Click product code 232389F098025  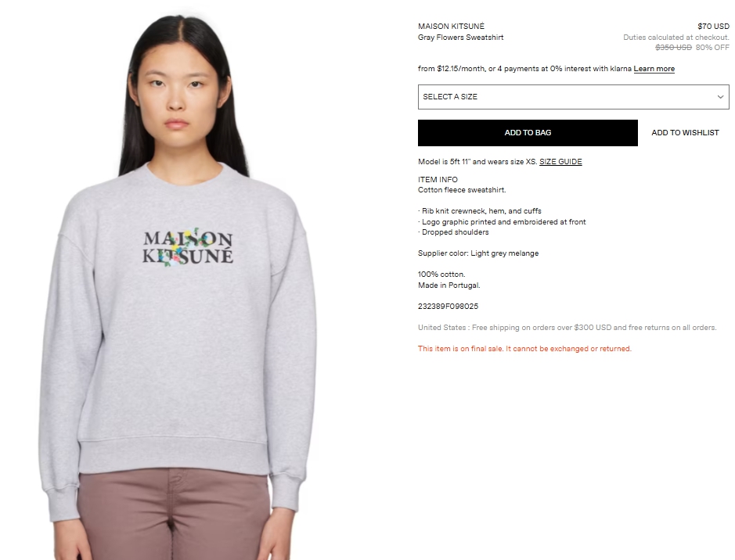click(x=449, y=307)
